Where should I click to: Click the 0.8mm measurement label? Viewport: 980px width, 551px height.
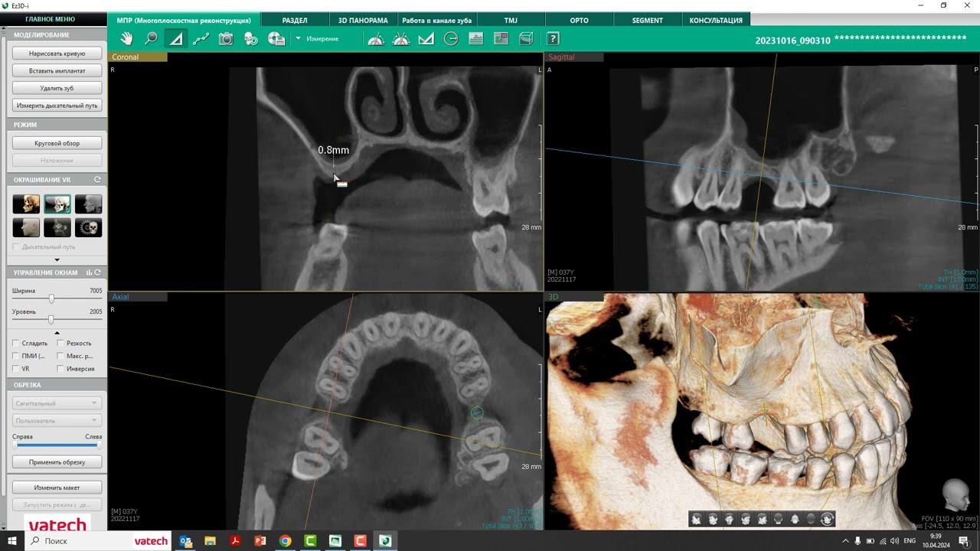[x=333, y=150]
